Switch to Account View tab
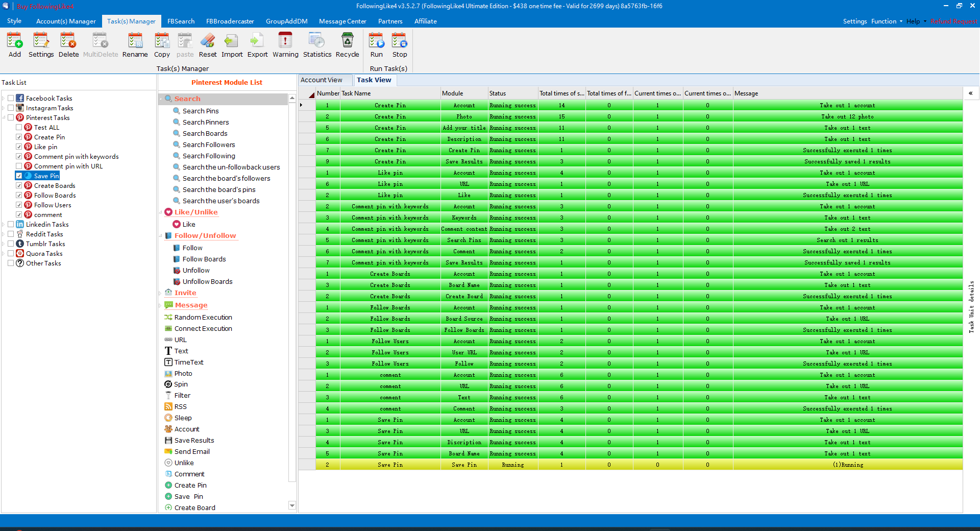The width and height of the screenshot is (980, 531). point(322,80)
